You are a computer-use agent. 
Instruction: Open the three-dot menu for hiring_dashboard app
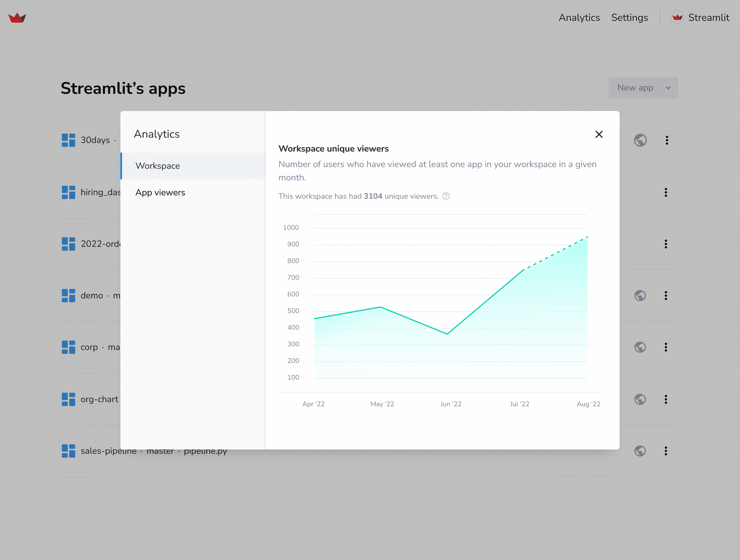coord(666,192)
